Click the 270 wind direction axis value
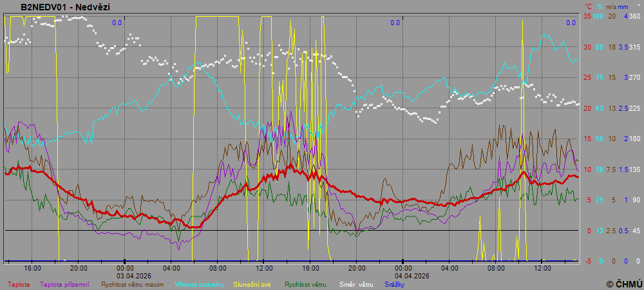 click(634, 77)
